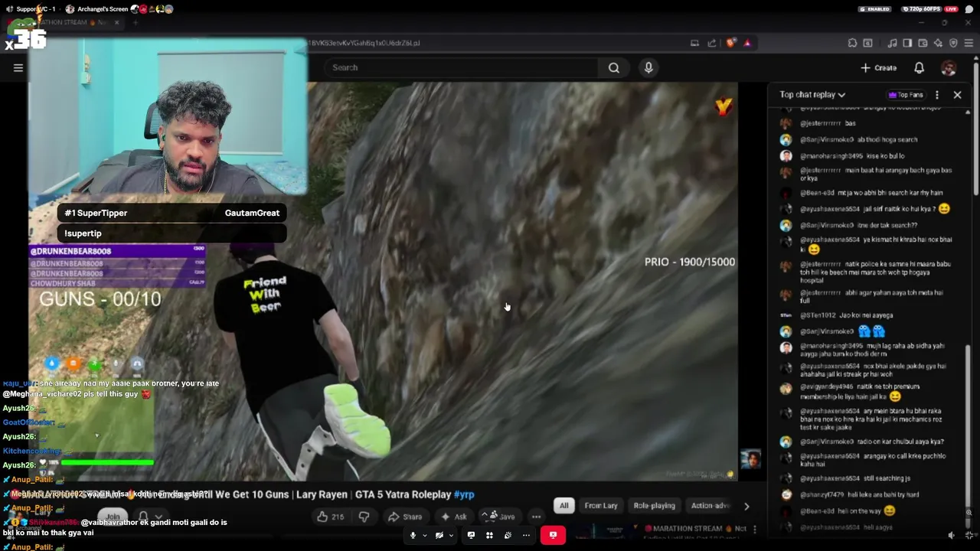The image size is (980, 551).
Task: Expand camera options arrow in call bar
Action: [450, 535]
